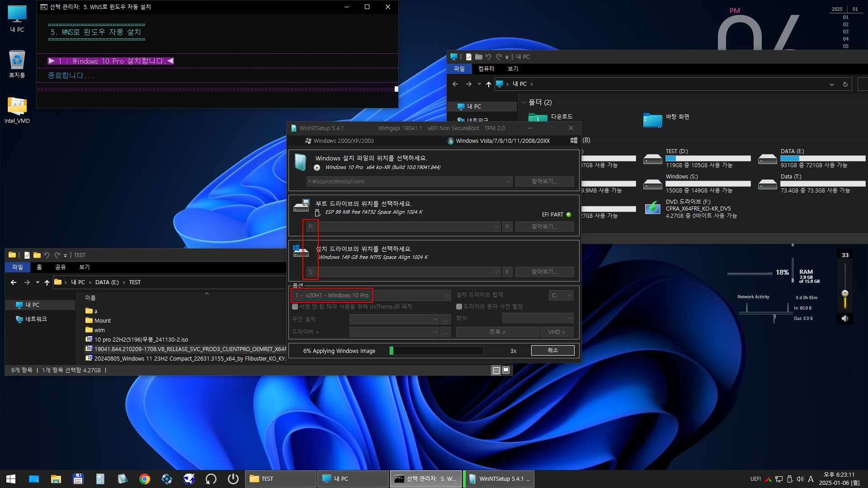The height and width of the screenshot is (488, 868).
Task: Click DATA (E:) in TEST explorer breadcrumb
Action: pyautogui.click(x=107, y=282)
